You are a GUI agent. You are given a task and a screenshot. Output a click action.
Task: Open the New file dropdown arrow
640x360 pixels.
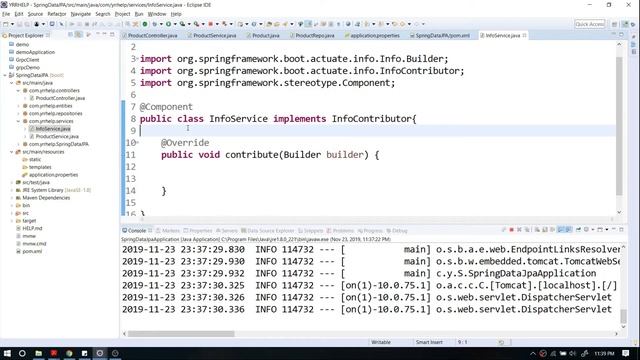pos(12,24)
